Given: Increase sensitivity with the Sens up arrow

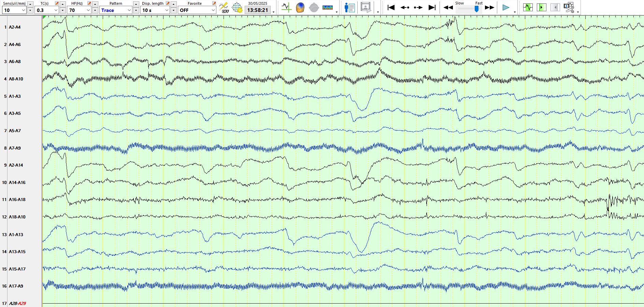Looking at the screenshot, I should click(30, 4).
